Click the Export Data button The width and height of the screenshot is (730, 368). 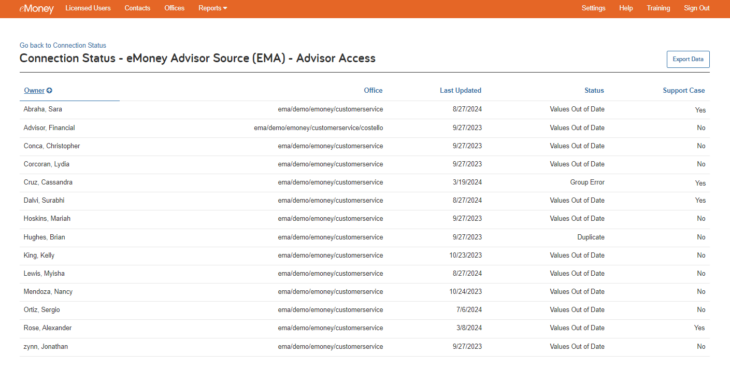(688, 59)
